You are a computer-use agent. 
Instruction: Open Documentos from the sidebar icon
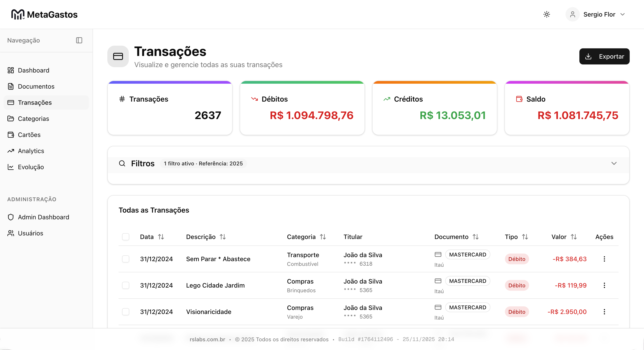11,86
